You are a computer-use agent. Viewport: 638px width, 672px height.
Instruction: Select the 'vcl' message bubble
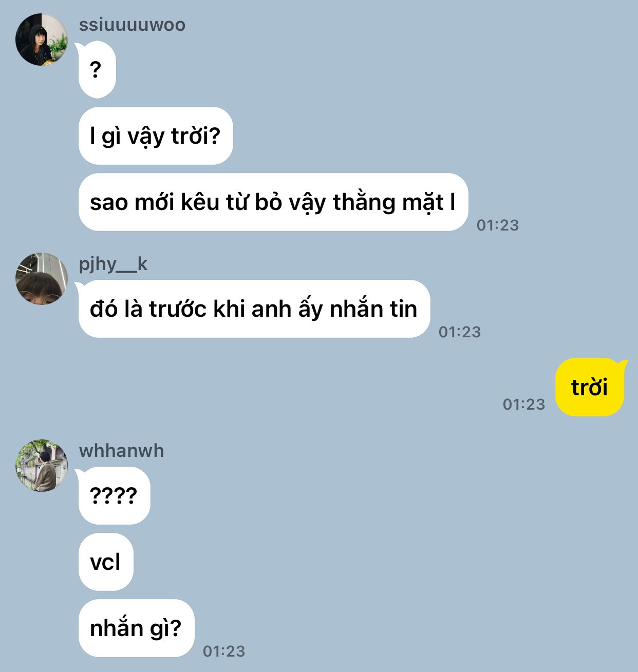click(106, 562)
